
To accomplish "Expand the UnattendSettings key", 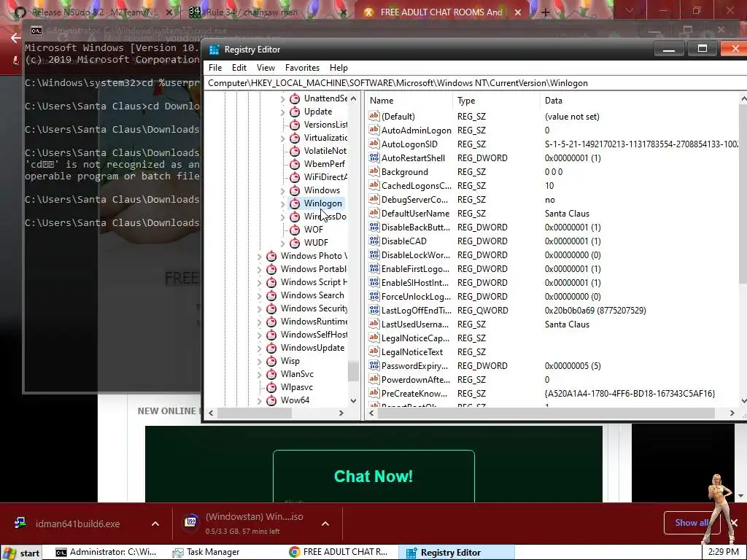I will (x=282, y=99).
